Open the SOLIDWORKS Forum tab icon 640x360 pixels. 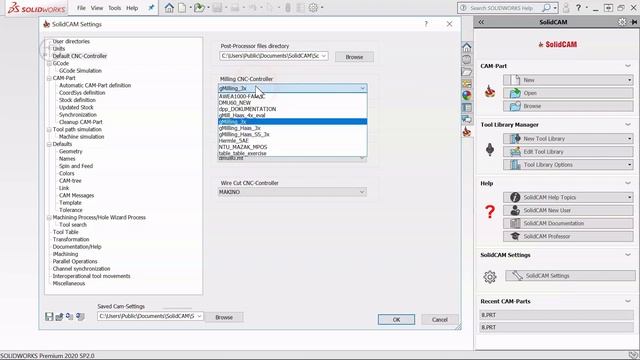(467, 120)
